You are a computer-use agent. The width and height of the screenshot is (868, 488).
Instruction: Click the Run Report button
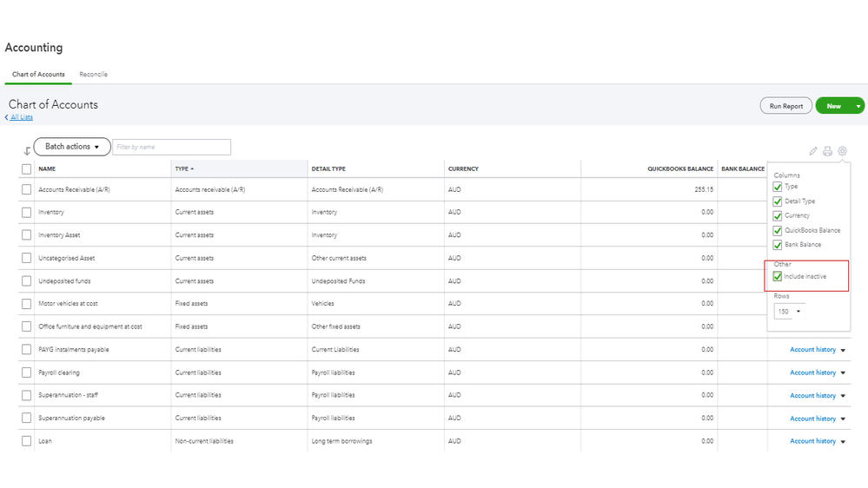tap(786, 106)
